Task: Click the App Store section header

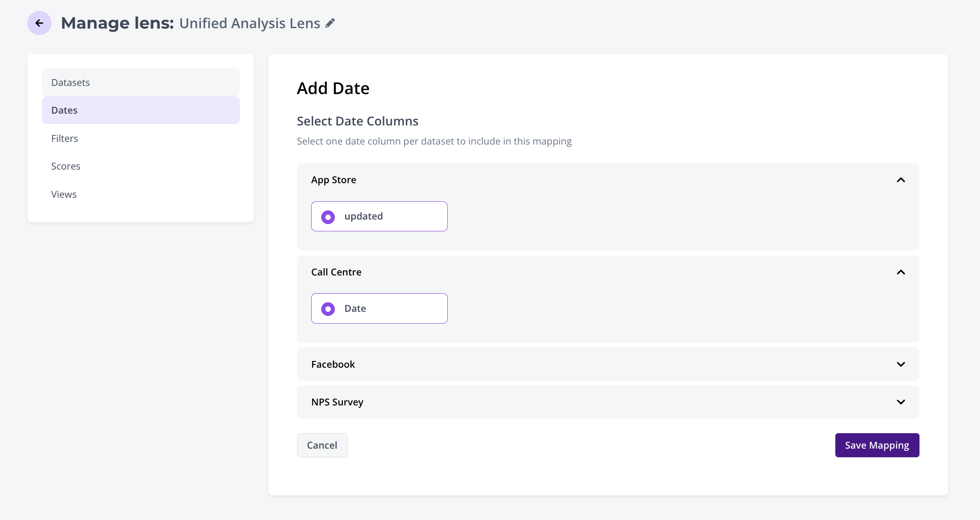Action: point(333,180)
